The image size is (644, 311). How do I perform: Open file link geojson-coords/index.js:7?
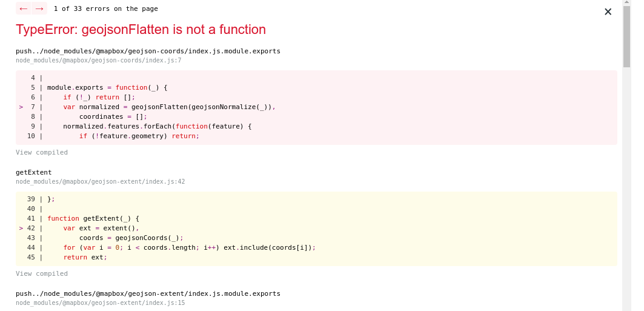[99, 61]
